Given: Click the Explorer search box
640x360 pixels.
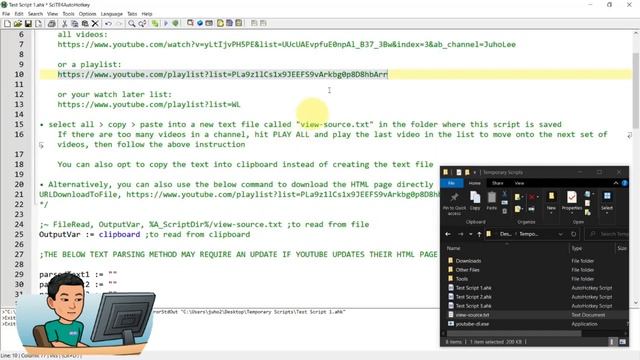Looking at the screenshot, I should (608, 234).
